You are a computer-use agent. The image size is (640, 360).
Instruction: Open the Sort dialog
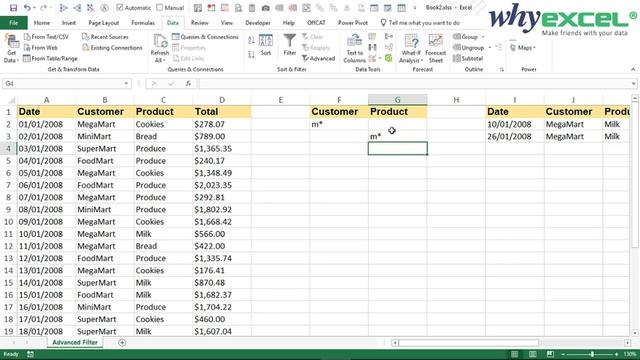coord(266,45)
